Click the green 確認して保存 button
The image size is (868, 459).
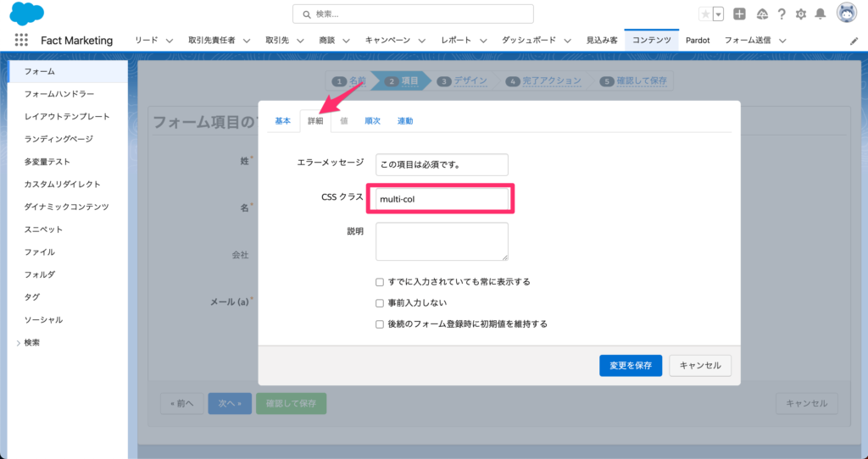click(x=292, y=404)
